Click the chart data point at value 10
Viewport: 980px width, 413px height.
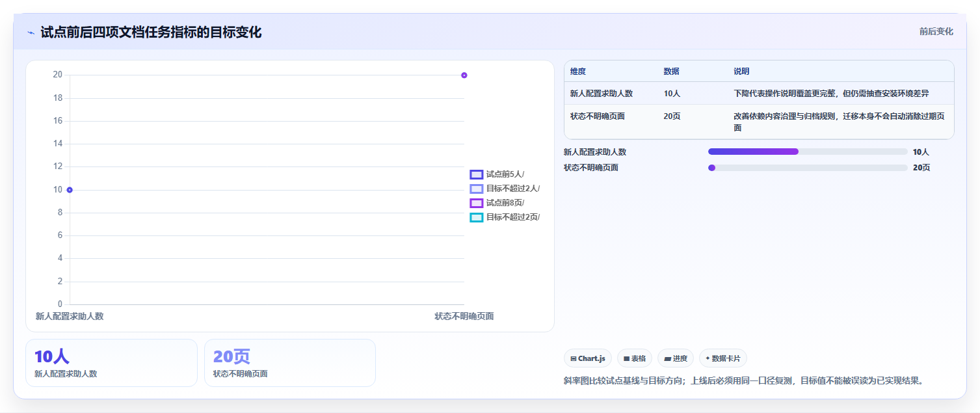pos(70,190)
